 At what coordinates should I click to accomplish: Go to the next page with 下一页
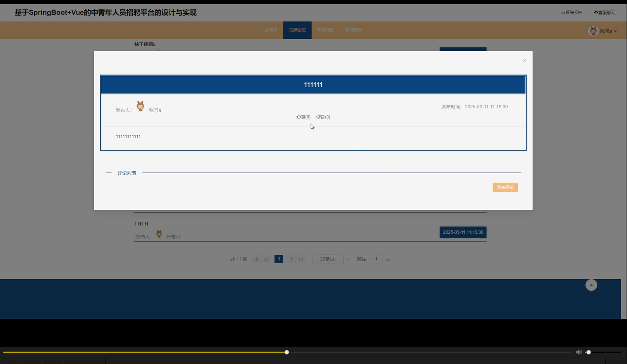tap(296, 259)
